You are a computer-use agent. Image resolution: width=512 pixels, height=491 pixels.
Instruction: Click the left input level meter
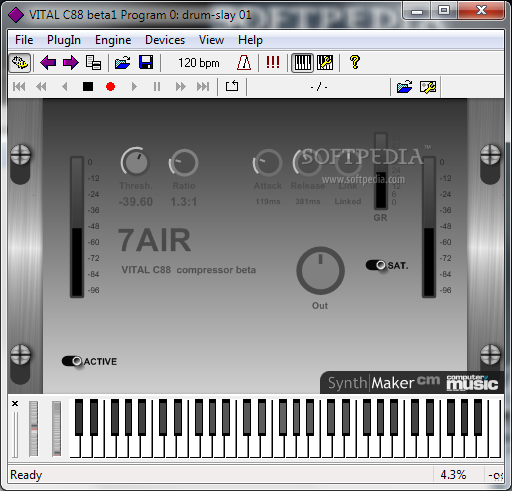[77, 227]
